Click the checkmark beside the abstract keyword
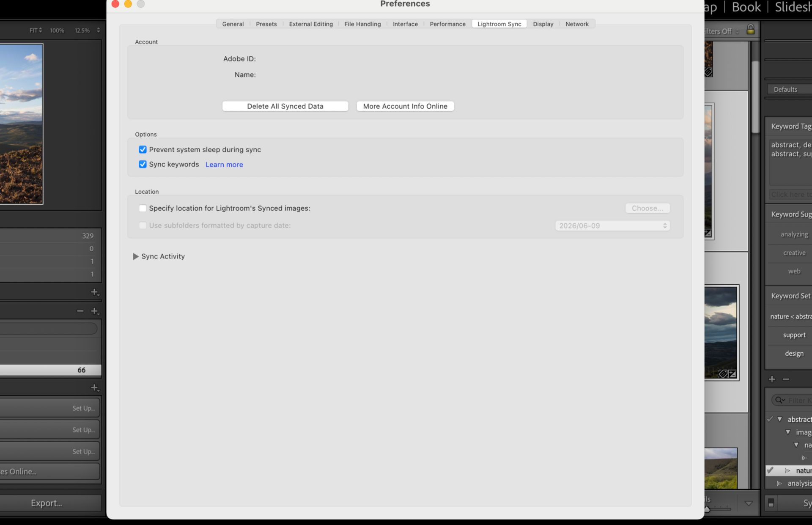812x525 pixels. click(x=770, y=419)
